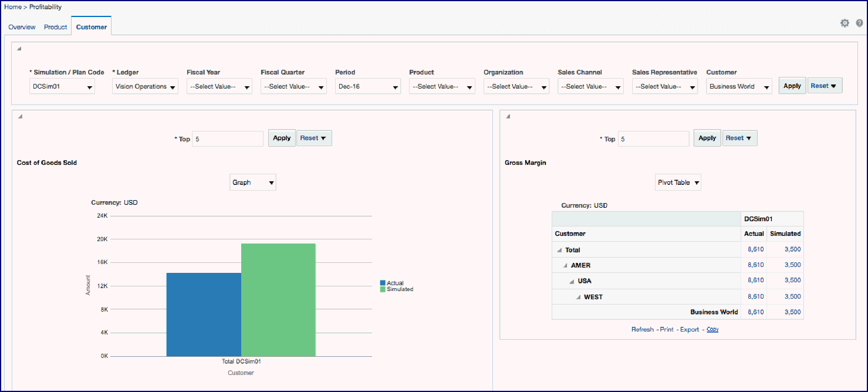Click Simulated value 3,500 in Total row
The width and height of the screenshot is (868, 392).
pyautogui.click(x=792, y=249)
